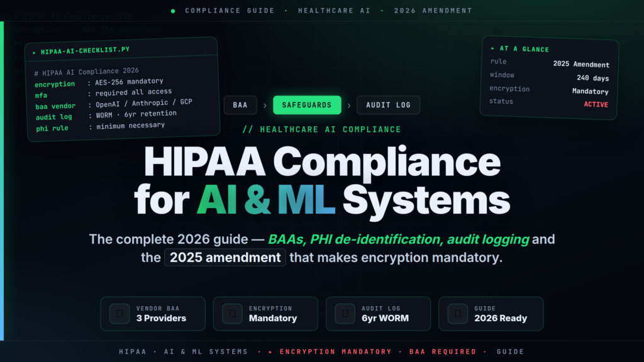This screenshot has width=644, height=362.
Task: Click the chevron between SAFEGUARDS and AUDIT LOG
Action: [349, 106]
